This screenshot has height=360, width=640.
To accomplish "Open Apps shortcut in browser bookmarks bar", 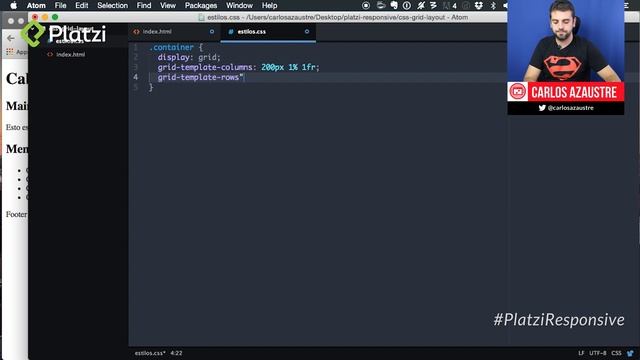I will click(x=16, y=52).
